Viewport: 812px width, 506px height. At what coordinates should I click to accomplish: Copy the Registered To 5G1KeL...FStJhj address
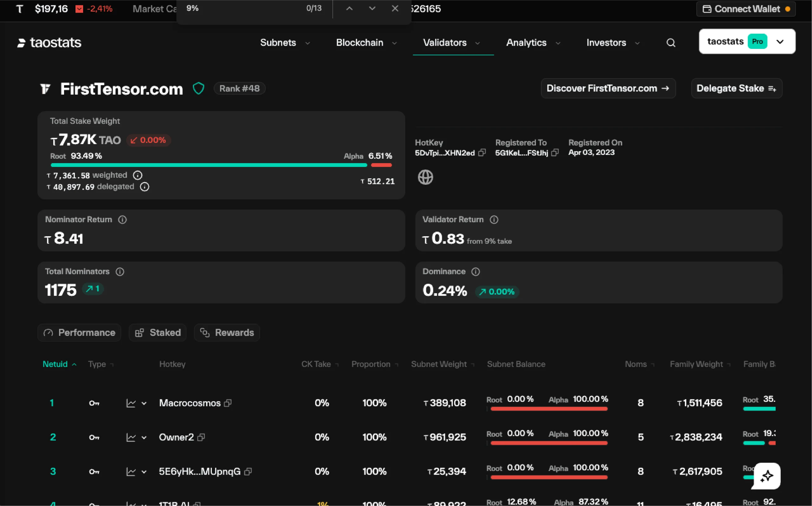(x=555, y=153)
